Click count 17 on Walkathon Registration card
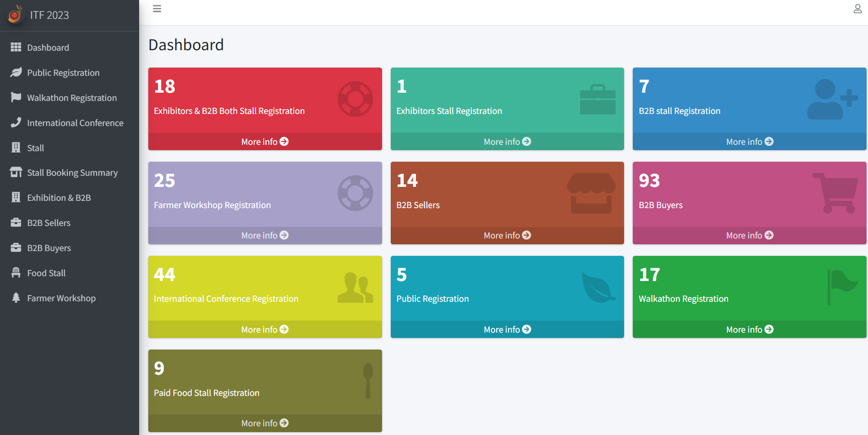This screenshot has width=868, height=435. (x=649, y=274)
